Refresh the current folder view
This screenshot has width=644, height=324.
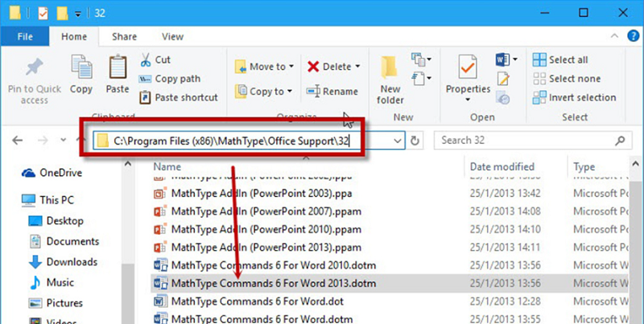415,141
